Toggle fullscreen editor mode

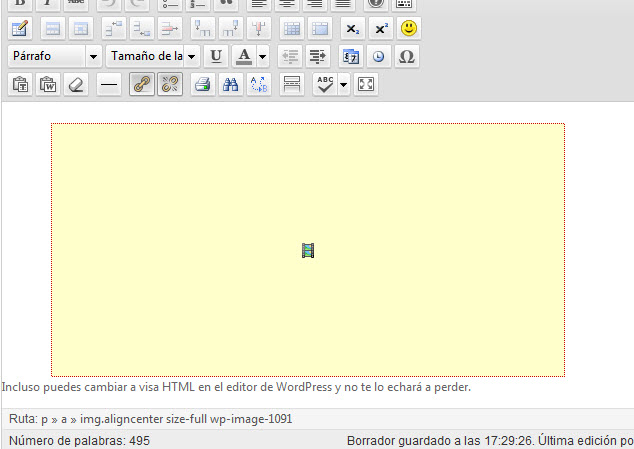[x=366, y=85]
